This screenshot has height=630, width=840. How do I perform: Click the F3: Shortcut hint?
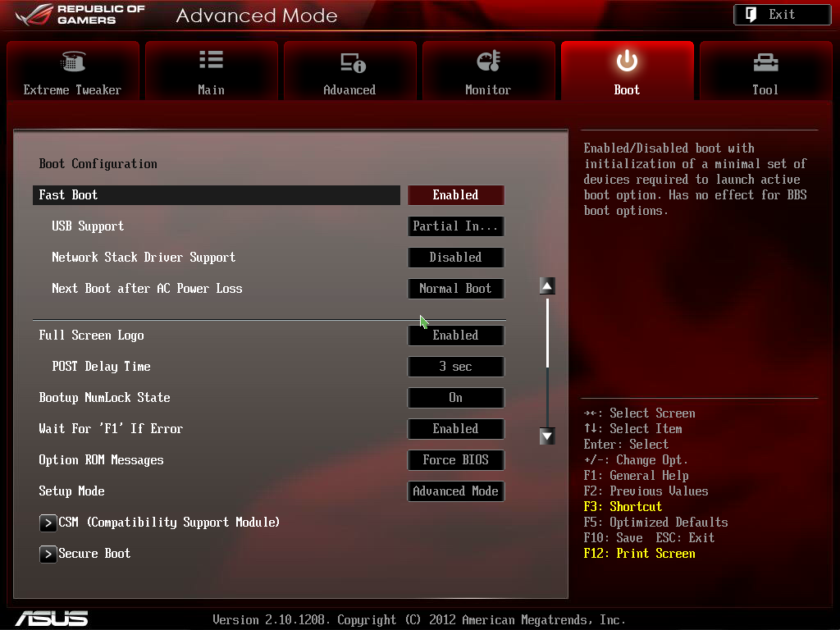click(623, 507)
